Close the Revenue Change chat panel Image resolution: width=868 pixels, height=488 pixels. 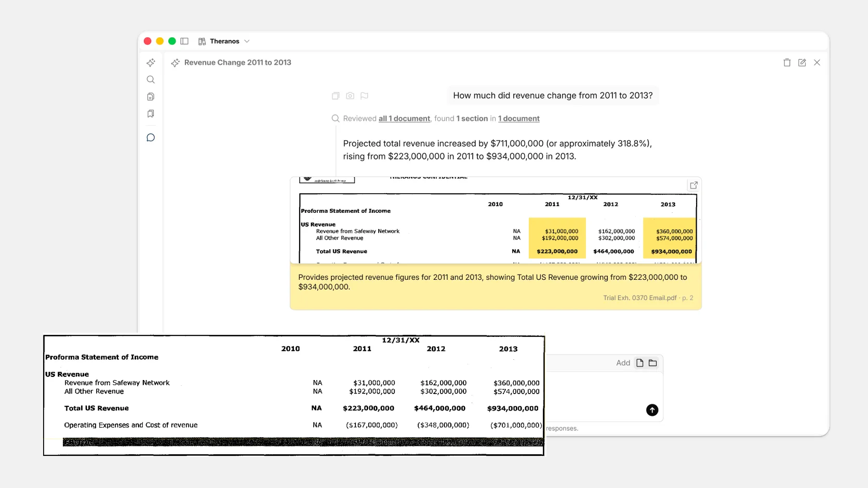tap(817, 62)
